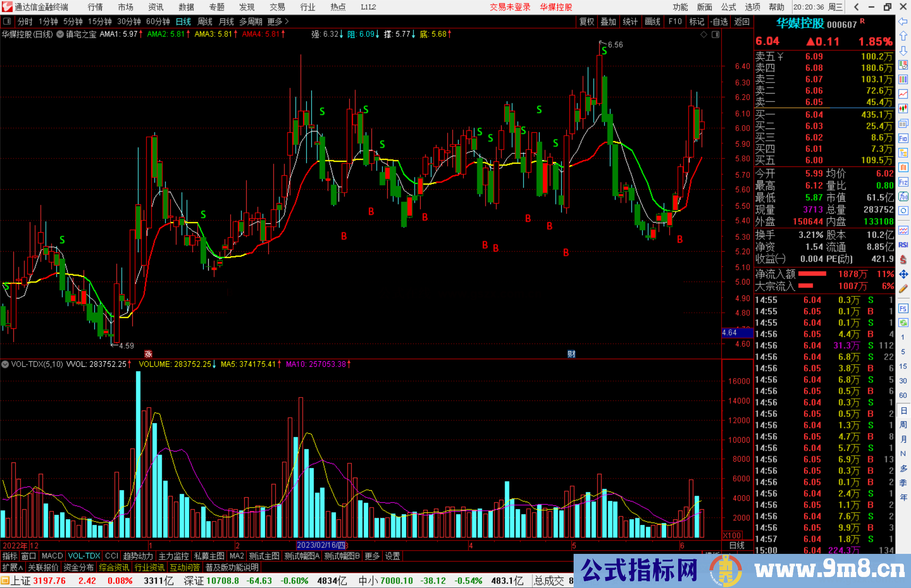Expand the 扩展 panel at bottom
911x588 pixels.
pos(13,567)
